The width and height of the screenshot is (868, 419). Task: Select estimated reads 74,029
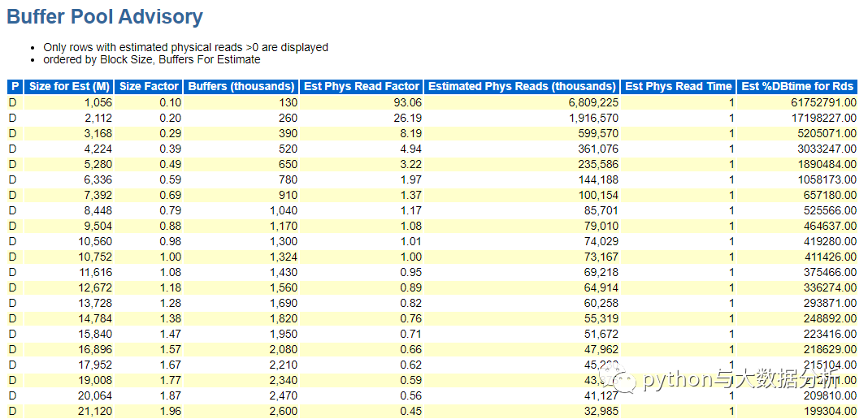(x=601, y=241)
